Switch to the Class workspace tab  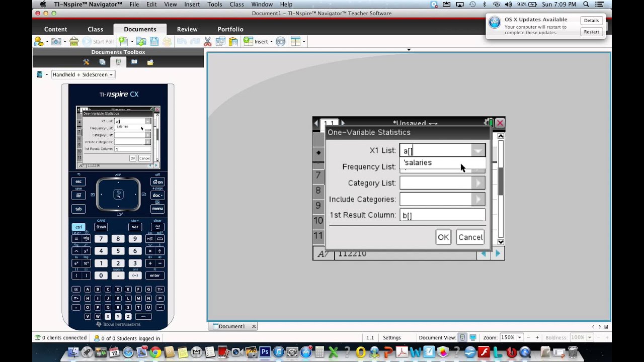(95, 29)
